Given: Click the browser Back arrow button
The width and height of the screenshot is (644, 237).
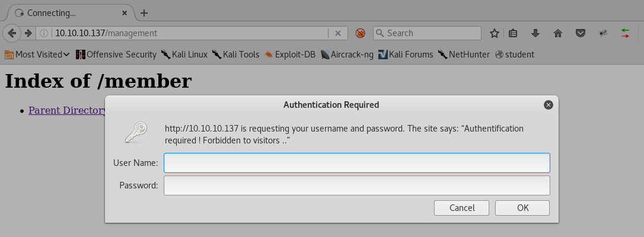Looking at the screenshot, I should 12,33.
